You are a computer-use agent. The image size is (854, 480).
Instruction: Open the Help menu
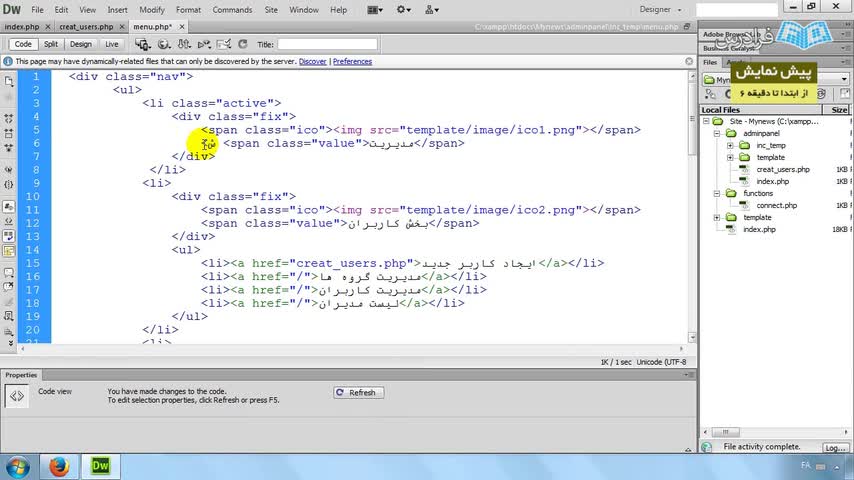click(x=338, y=10)
